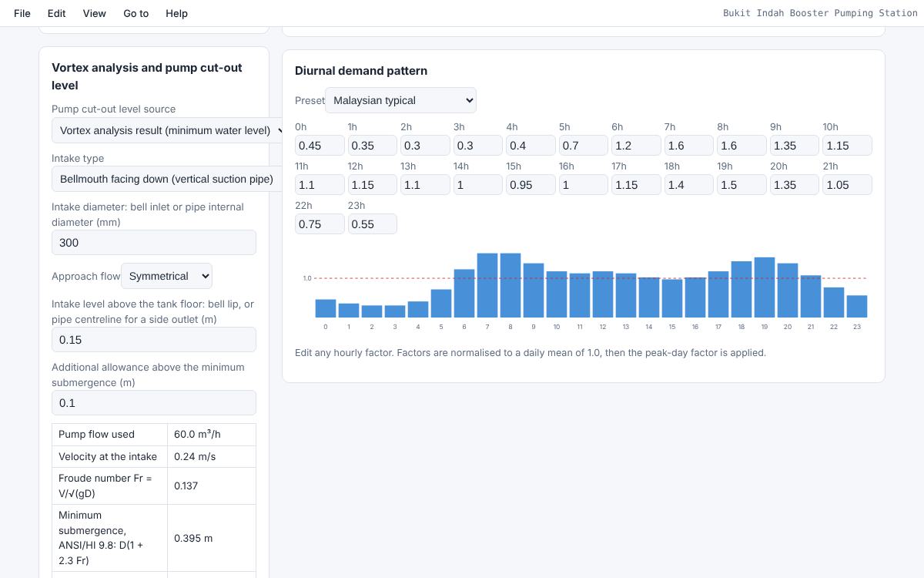
Task: Click the 10h demand factor field
Action: click(x=847, y=145)
